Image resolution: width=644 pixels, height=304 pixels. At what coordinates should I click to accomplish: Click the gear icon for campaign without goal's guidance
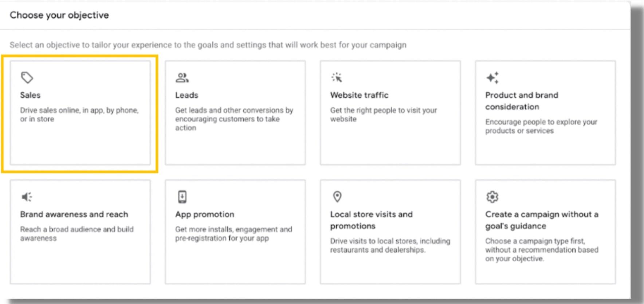click(492, 196)
